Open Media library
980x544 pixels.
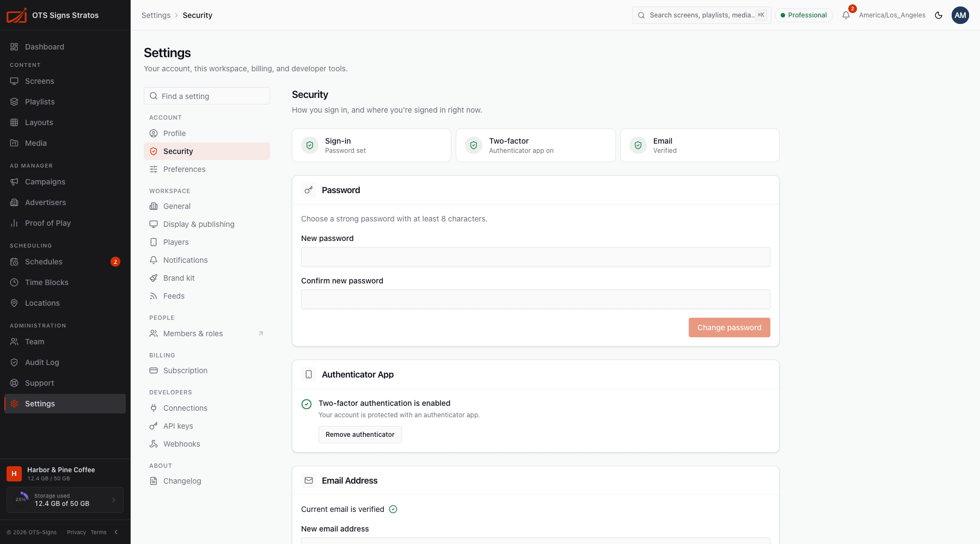pyautogui.click(x=65, y=143)
